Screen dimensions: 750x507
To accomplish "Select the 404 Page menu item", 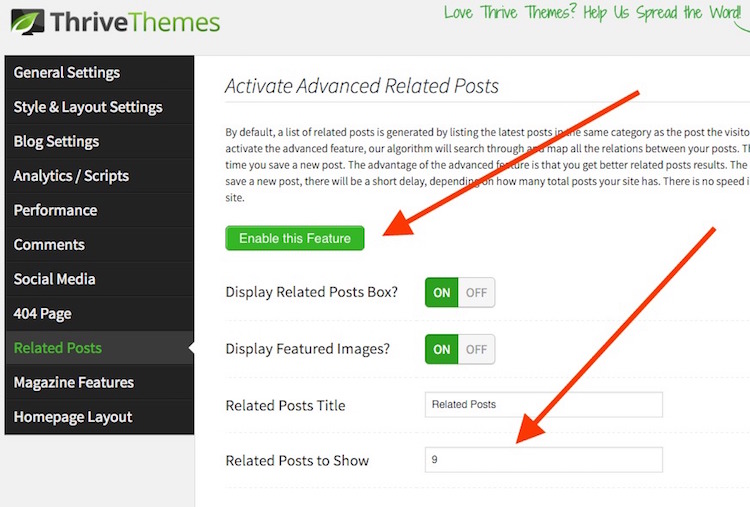I will click(42, 314).
